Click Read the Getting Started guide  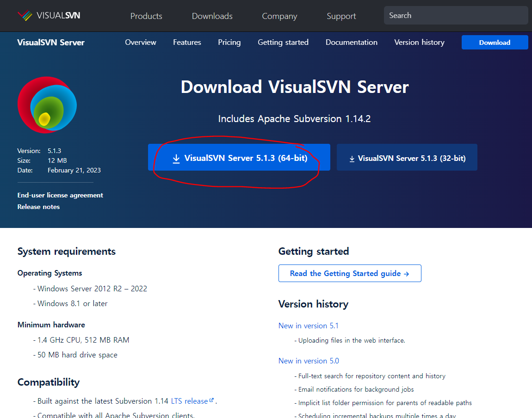pos(350,273)
